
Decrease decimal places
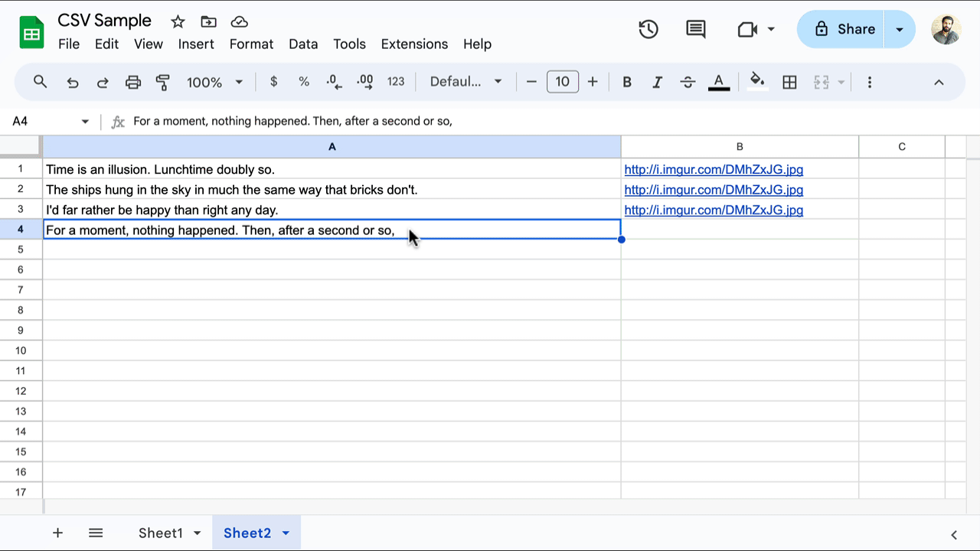tap(335, 82)
